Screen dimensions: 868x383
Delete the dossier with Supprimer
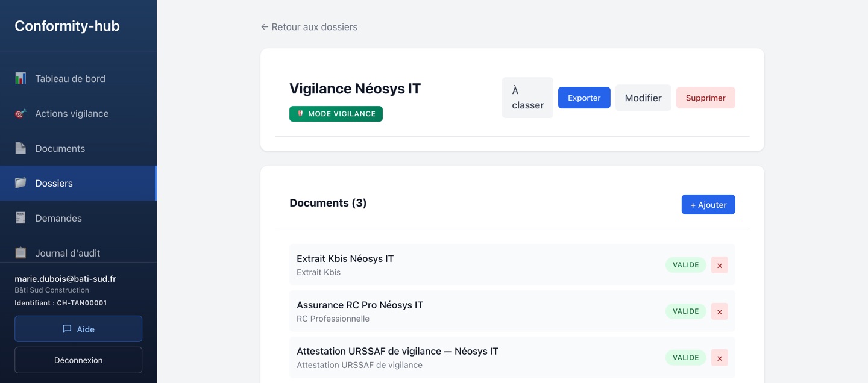pyautogui.click(x=706, y=98)
